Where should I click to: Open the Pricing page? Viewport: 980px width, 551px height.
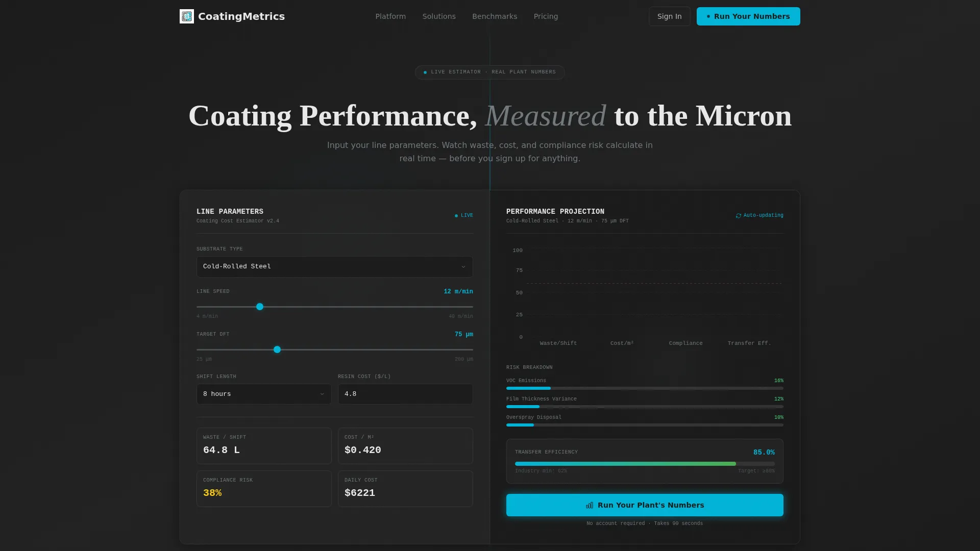pos(546,16)
